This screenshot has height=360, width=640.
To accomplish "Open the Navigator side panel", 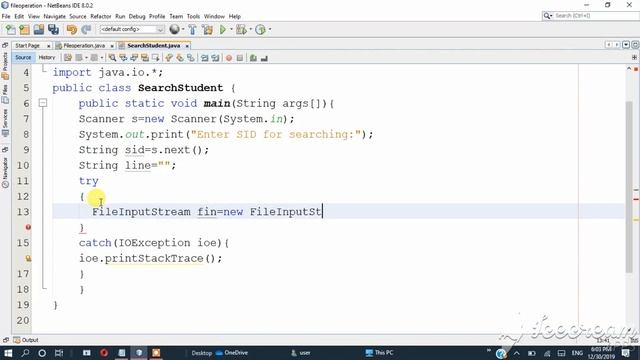I will click(x=5, y=172).
